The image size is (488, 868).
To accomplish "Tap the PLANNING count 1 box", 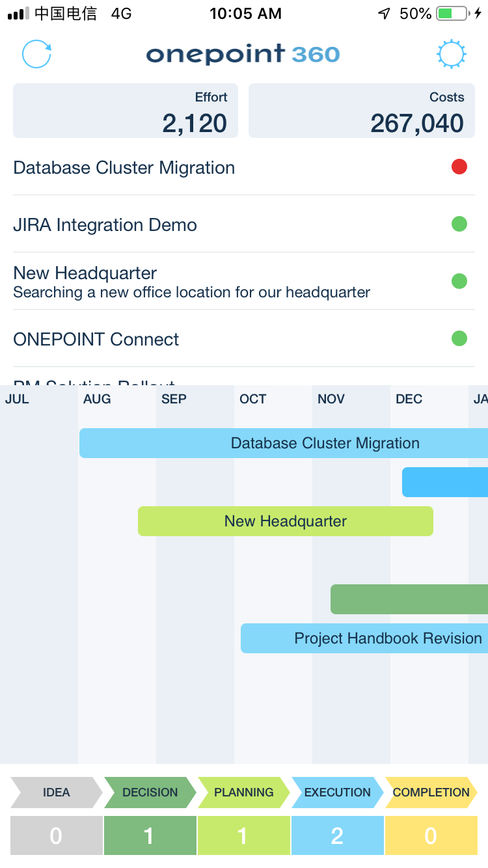I will [243, 835].
